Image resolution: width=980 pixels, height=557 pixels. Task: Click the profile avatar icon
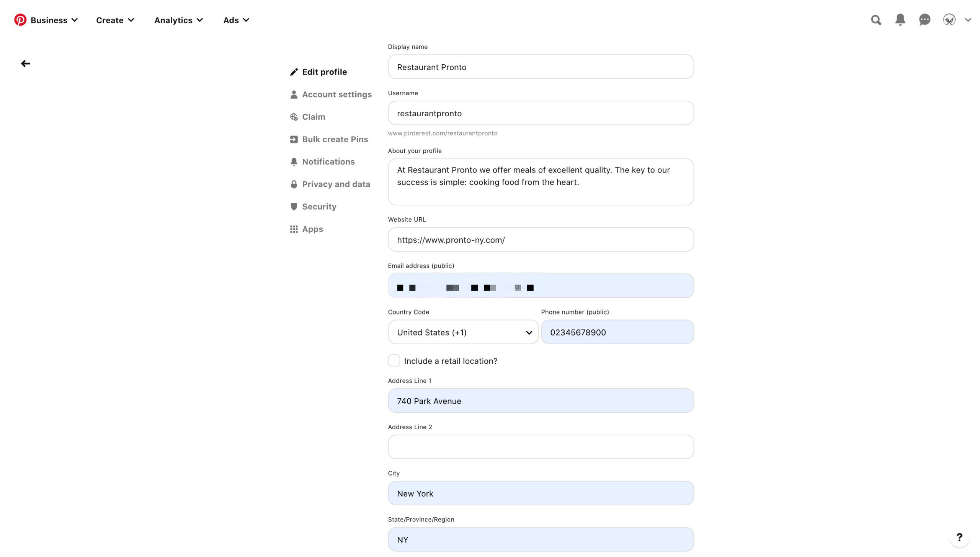tap(949, 20)
